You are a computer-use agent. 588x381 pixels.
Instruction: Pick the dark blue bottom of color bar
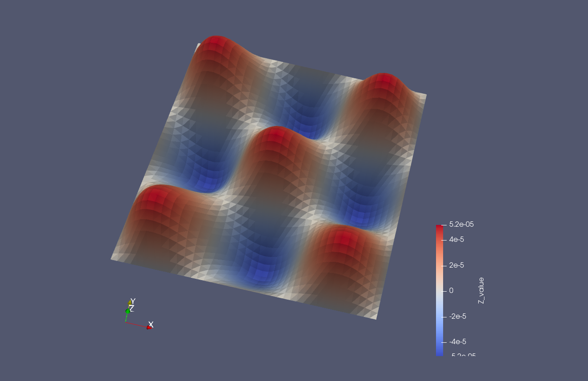pos(440,353)
